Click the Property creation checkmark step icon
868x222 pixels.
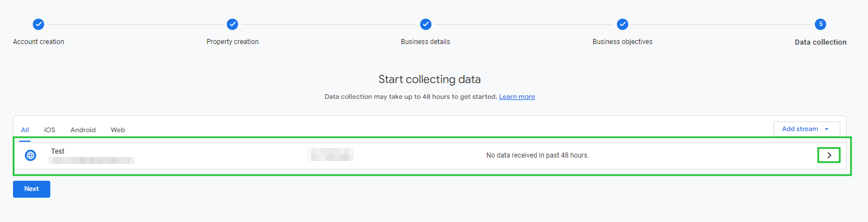coord(232,24)
